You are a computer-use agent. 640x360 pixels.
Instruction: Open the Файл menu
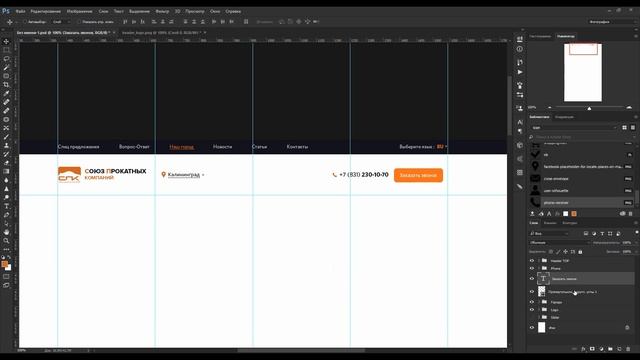tap(20, 11)
